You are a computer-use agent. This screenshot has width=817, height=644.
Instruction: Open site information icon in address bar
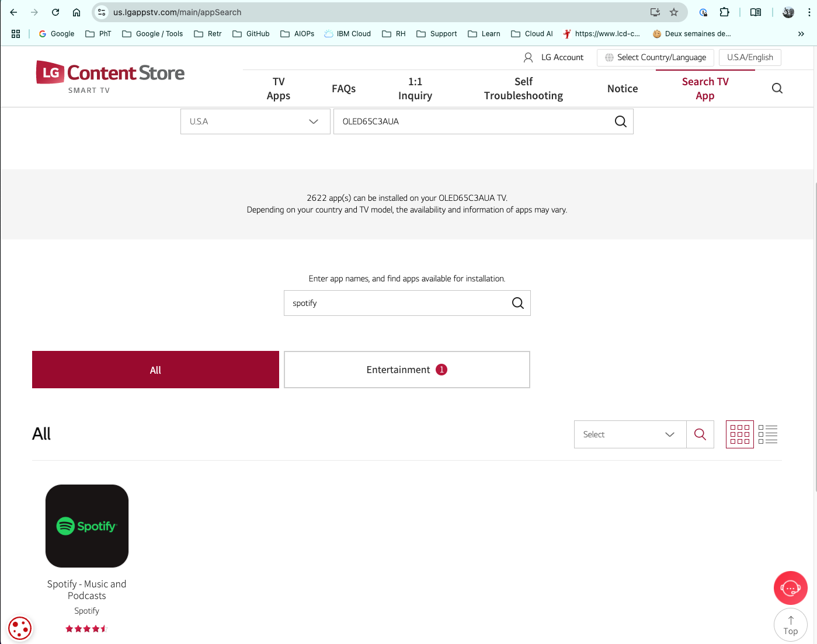(102, 12)
